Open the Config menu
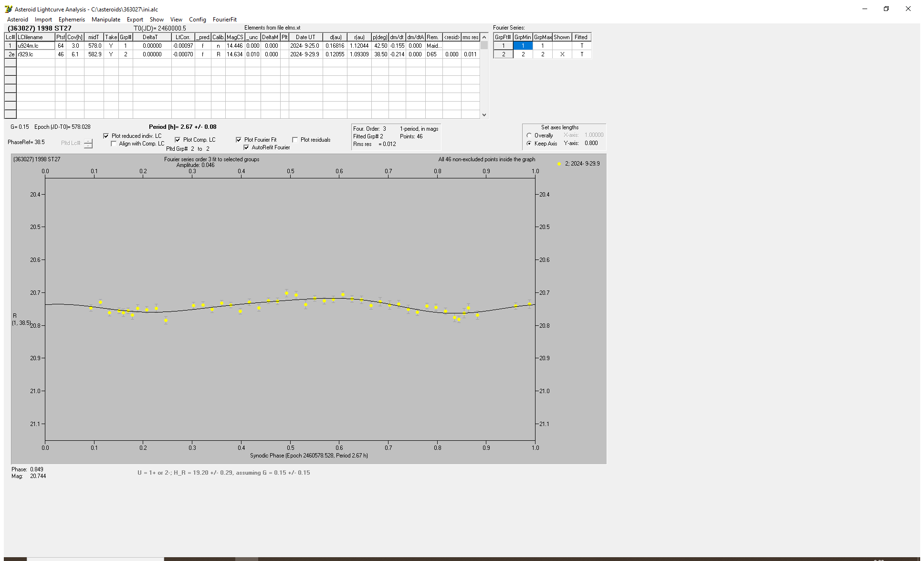This screenshot has width=924, height=561. click(x=198, y=20)
